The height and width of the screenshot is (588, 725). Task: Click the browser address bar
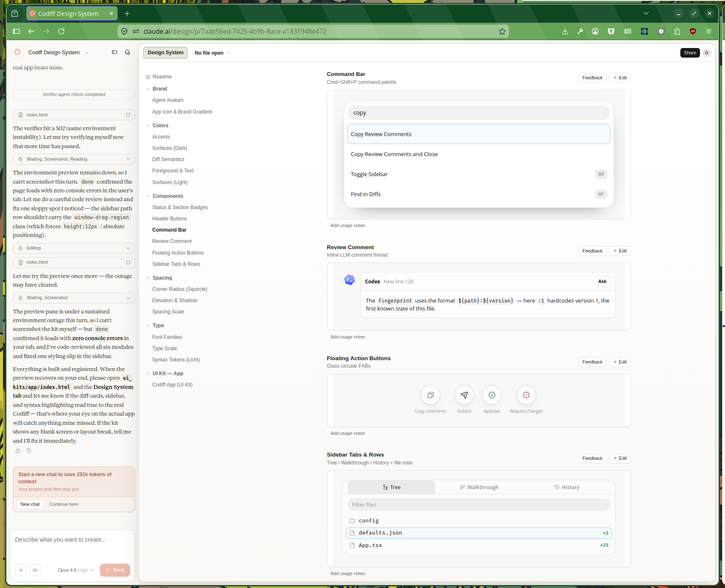313,31
